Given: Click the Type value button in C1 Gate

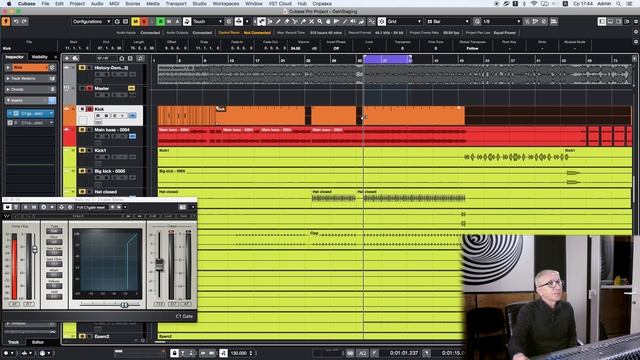Looking at the screenshot, I should point(54,231).
